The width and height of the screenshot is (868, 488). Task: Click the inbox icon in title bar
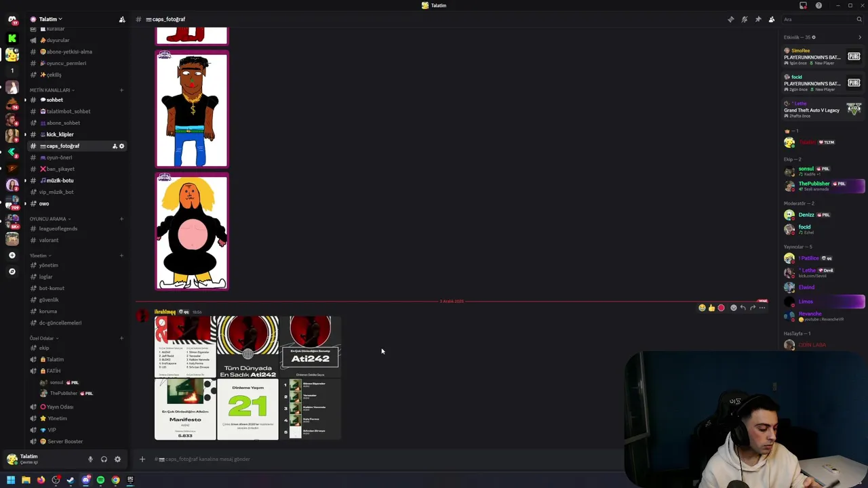click(x=804, y=5)
